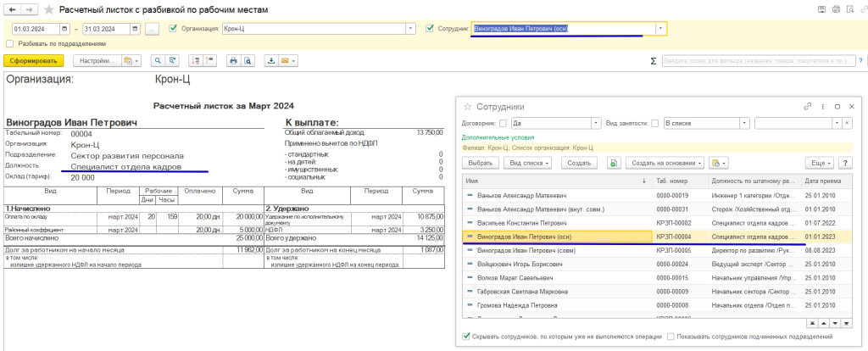Open the three-dot menu in Сотрудники window
The height and width of the screenshot is (351, 868).
point(822,106)
